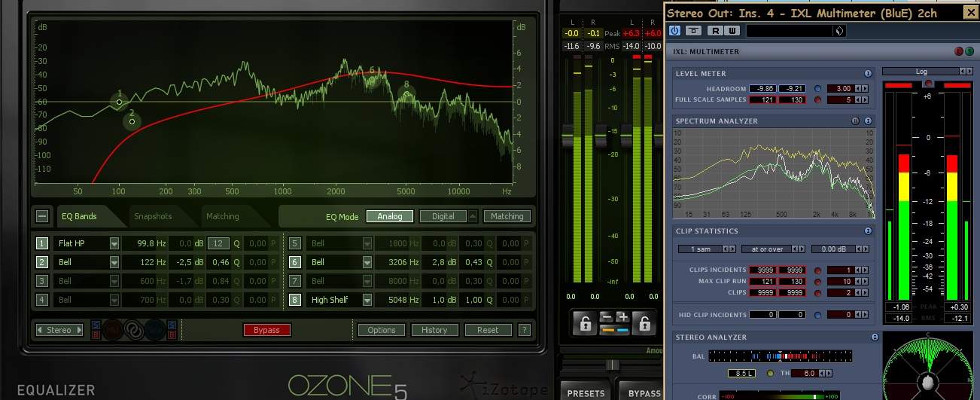Go to the next channel mode with the arrow right of Stereo

pos(79,330)
